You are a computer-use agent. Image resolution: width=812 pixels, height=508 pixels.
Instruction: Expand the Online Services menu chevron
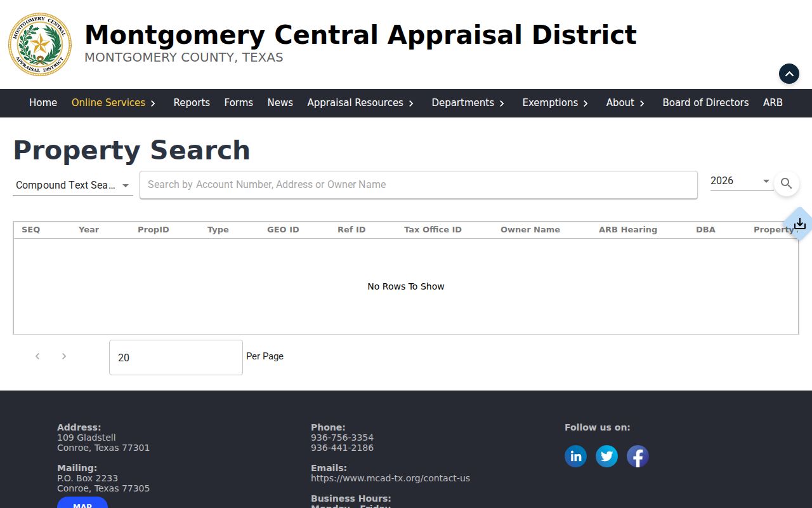pyautogui.click(x=153, y=103)
